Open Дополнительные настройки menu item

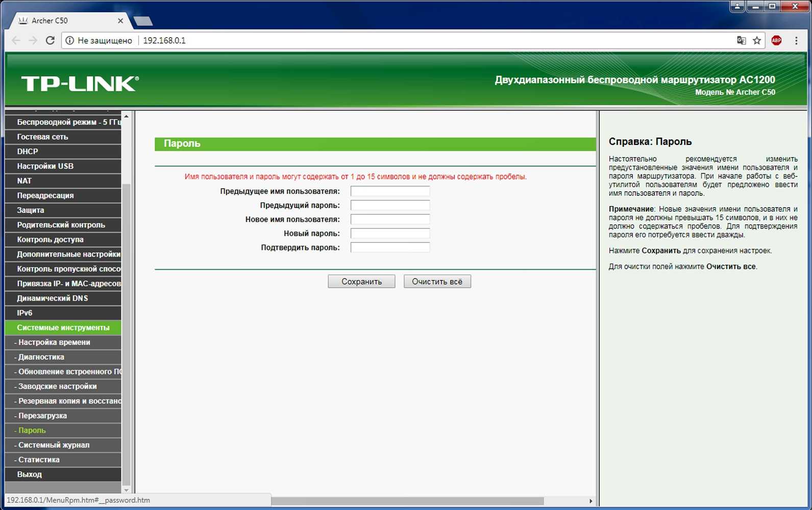[x=63, y=254]
